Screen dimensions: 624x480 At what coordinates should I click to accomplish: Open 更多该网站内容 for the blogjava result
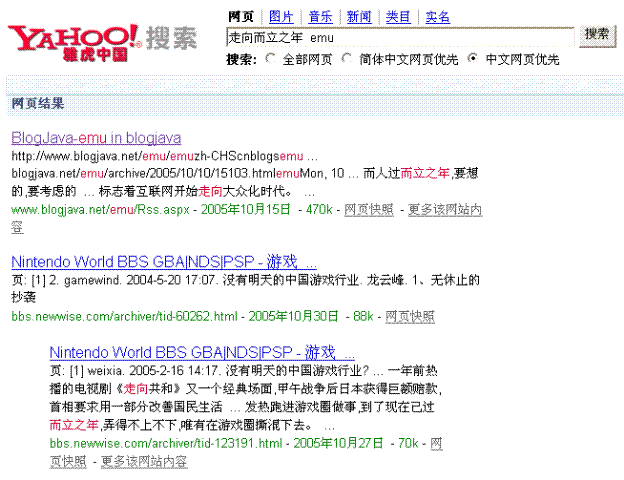pyautogui.click(x=445, y=209)
